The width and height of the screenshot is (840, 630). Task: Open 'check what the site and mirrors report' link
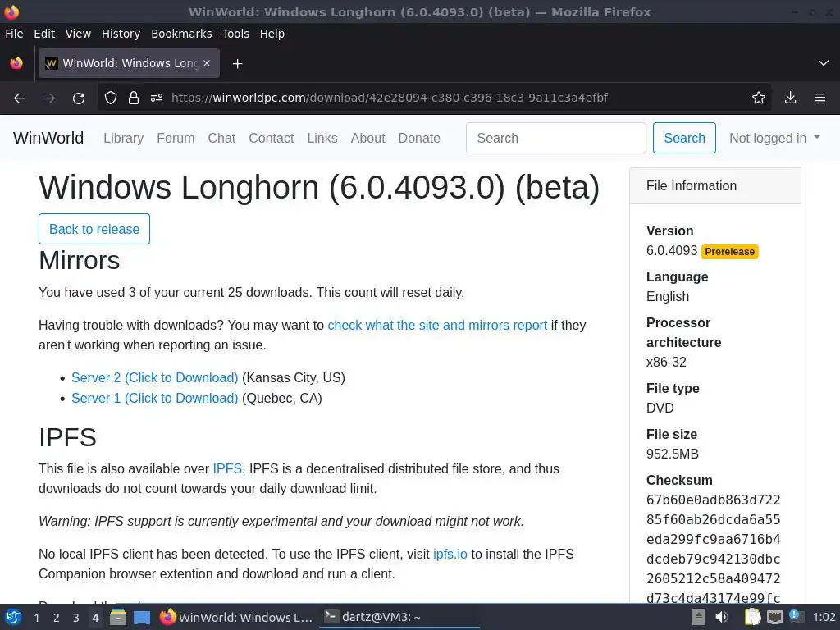[437, 325]
